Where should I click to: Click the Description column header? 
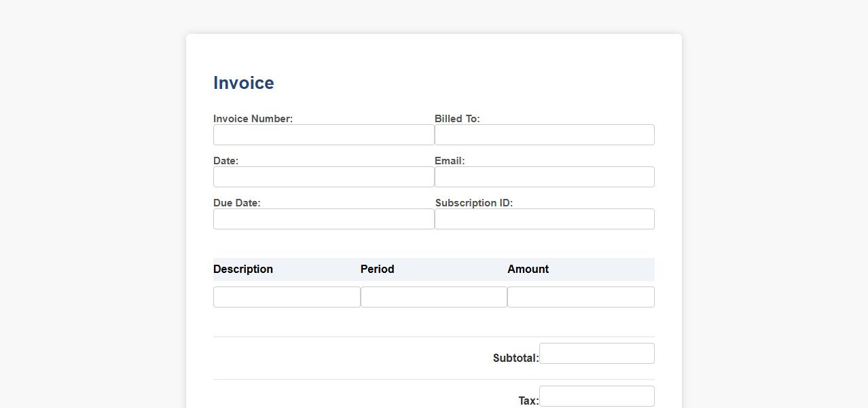pos(243,269)
